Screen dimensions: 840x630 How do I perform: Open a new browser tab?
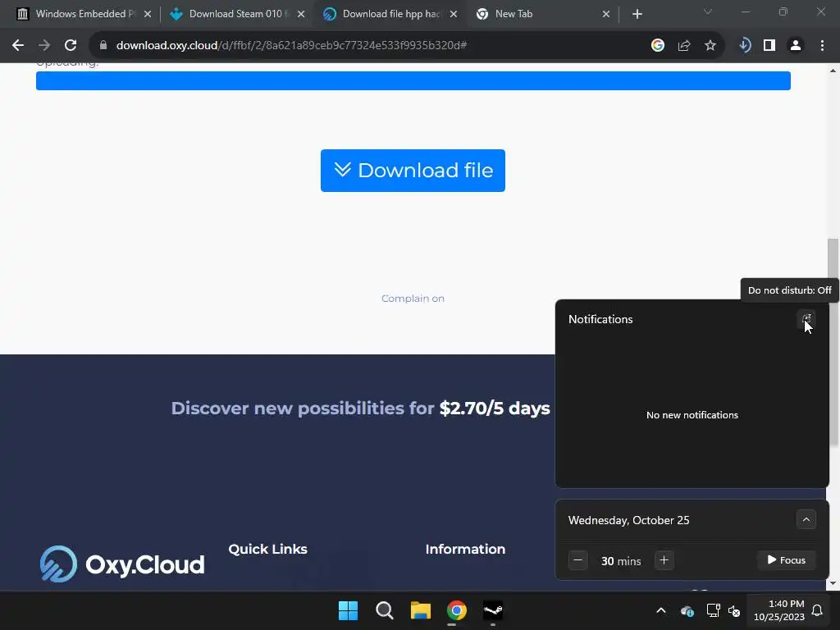637,14
